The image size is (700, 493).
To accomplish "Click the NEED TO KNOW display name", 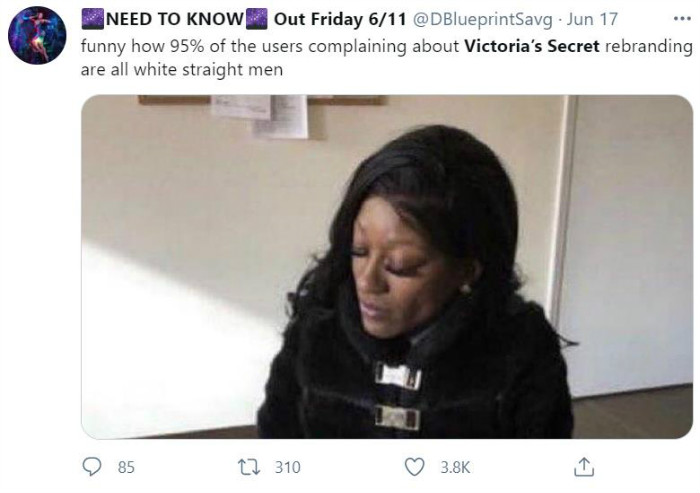I will [x=175, y=19].
